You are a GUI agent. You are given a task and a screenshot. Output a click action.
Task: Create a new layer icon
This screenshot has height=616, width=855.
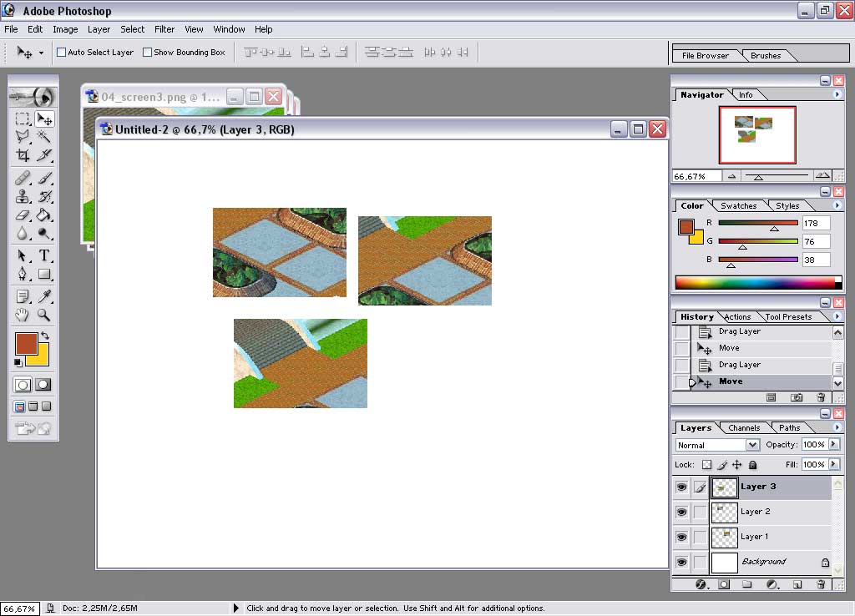[797, 584]
